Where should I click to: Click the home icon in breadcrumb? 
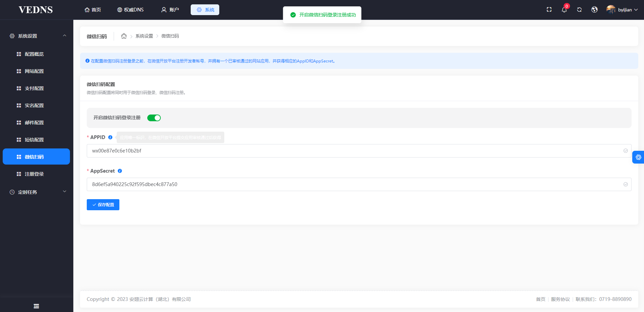coord(124,36)
